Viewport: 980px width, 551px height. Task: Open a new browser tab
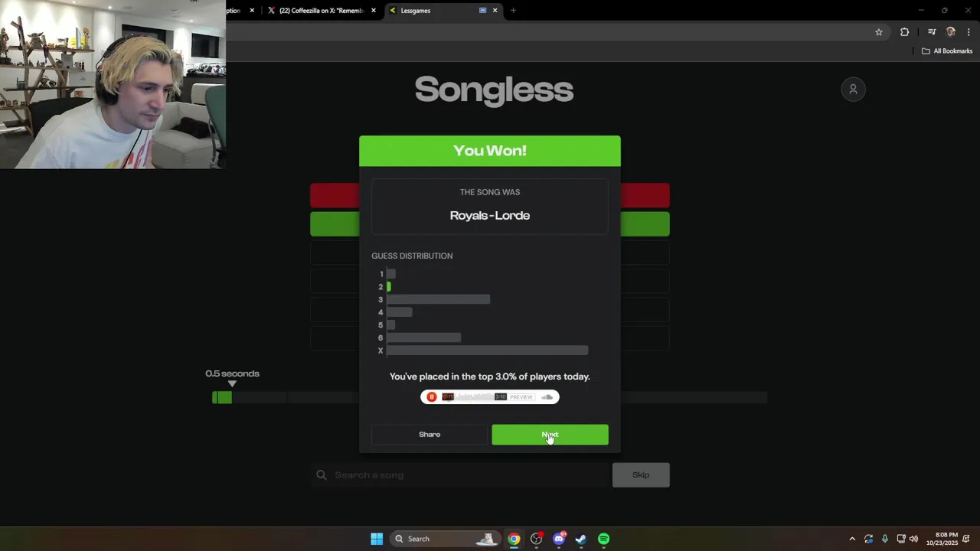[x=513, y=11]
